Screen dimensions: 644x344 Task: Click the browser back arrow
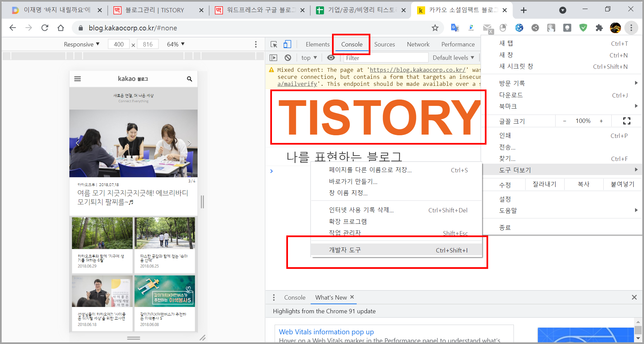pyautogui.click(x=13, y=28)
